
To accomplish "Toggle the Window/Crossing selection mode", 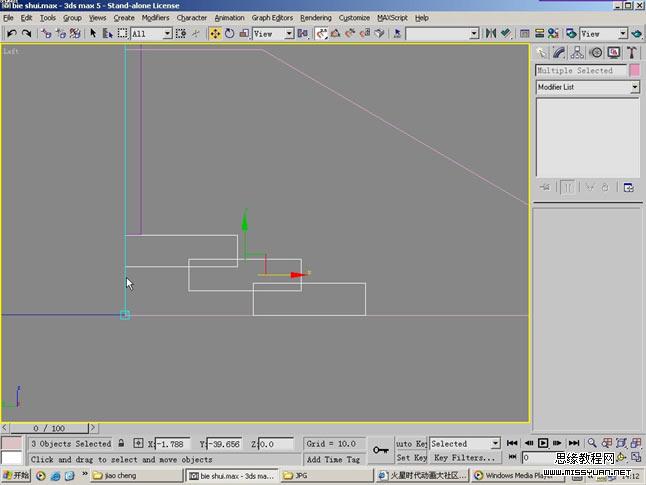I will pyautogui.click(x=180, y=33).
